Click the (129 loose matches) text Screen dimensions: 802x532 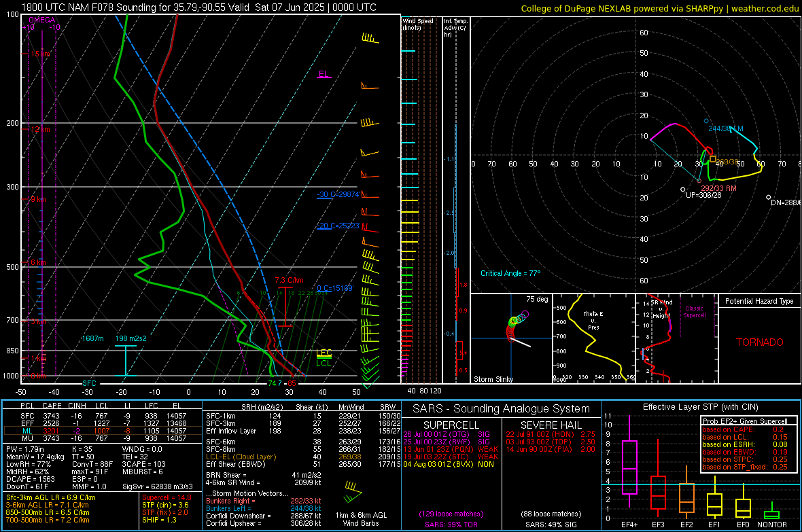click(x=451, y=514)
